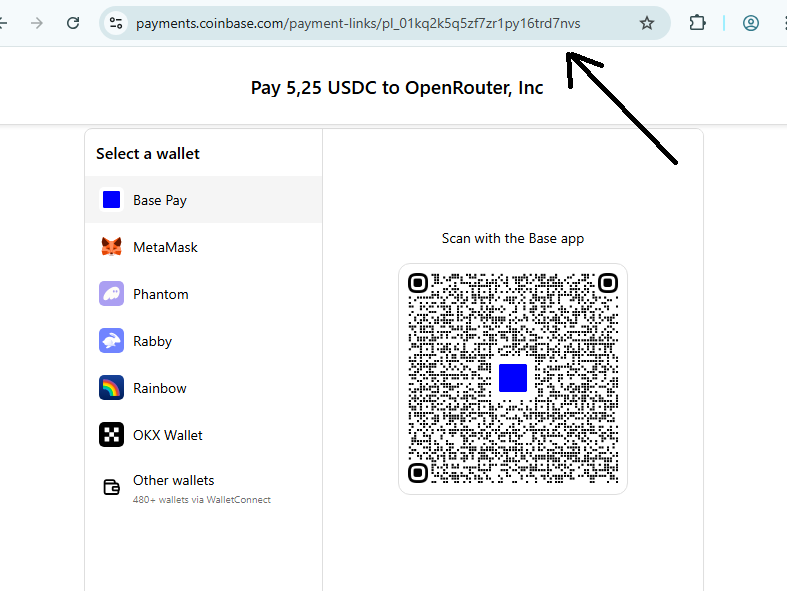Click the Other wallets icon

tap(111, 487)
